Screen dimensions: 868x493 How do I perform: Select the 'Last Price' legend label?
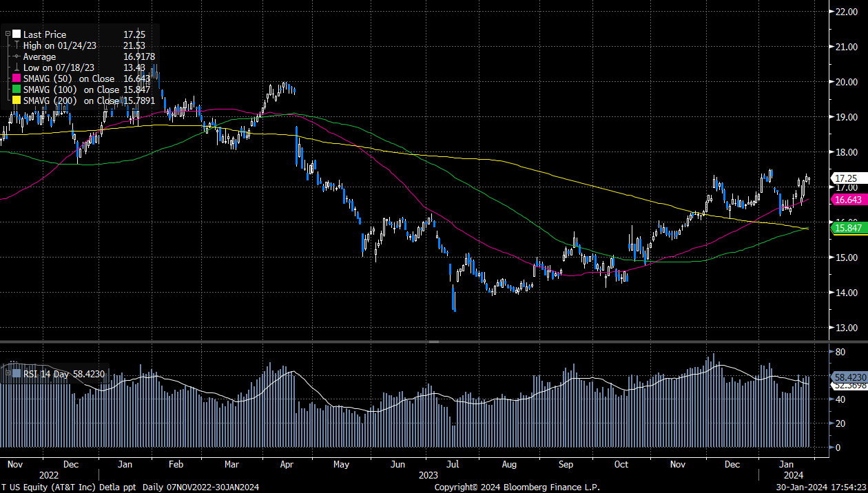tap(45, 34)
